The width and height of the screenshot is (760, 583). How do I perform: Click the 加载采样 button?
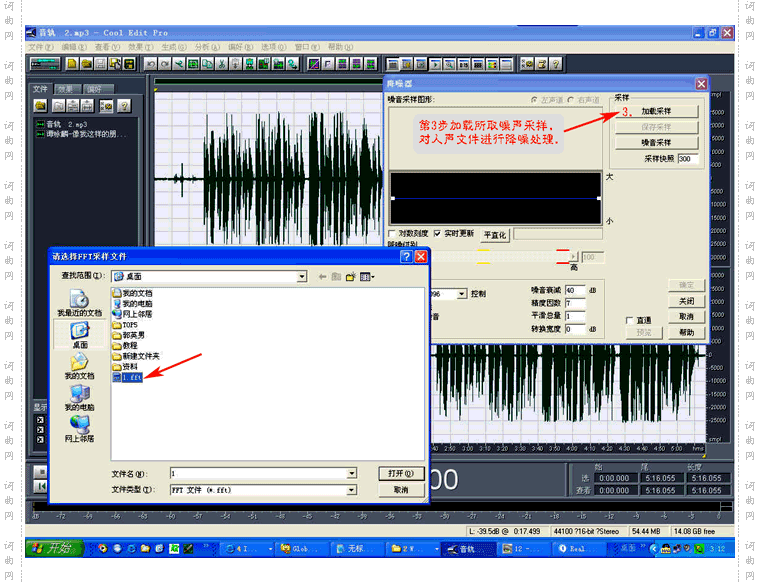click(x=656, y=111)
